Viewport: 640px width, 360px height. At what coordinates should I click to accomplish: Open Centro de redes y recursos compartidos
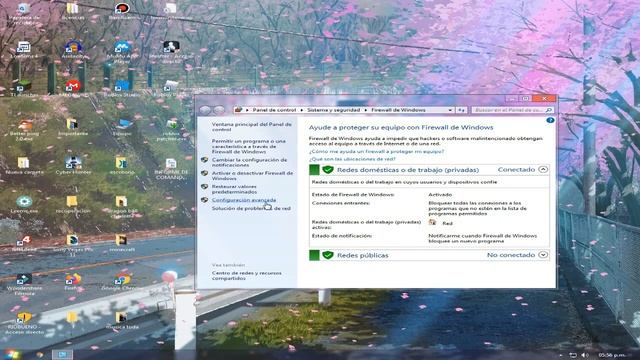247,276
